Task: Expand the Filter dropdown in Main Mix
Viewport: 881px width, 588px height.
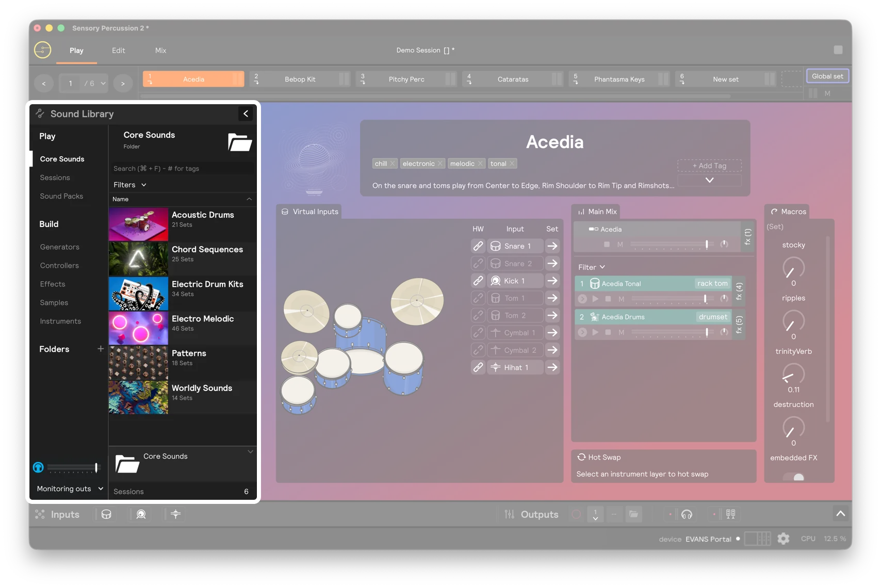Action: point(592,267)
